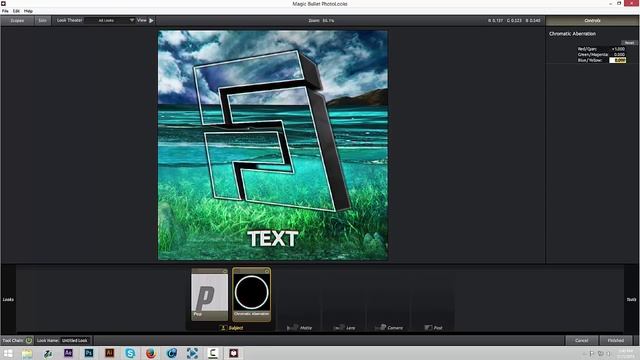Click the Zoom percentage readout
Screen dimensions: 640x360
pyautogui.click(x=322, y=20)
